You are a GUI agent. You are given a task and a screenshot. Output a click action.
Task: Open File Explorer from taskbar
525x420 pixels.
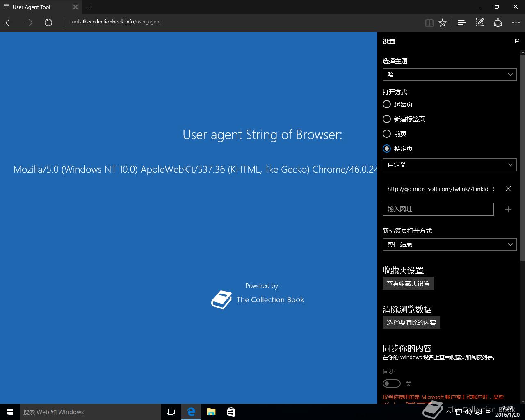[211, 412]
